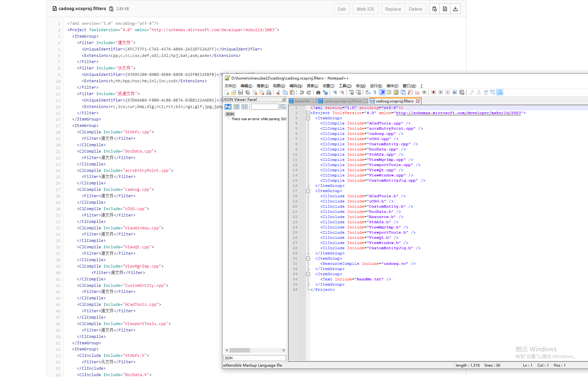Toggle file monitoring eye icon
The height and width of the screenshot is (377, 588).
(424, 92)
